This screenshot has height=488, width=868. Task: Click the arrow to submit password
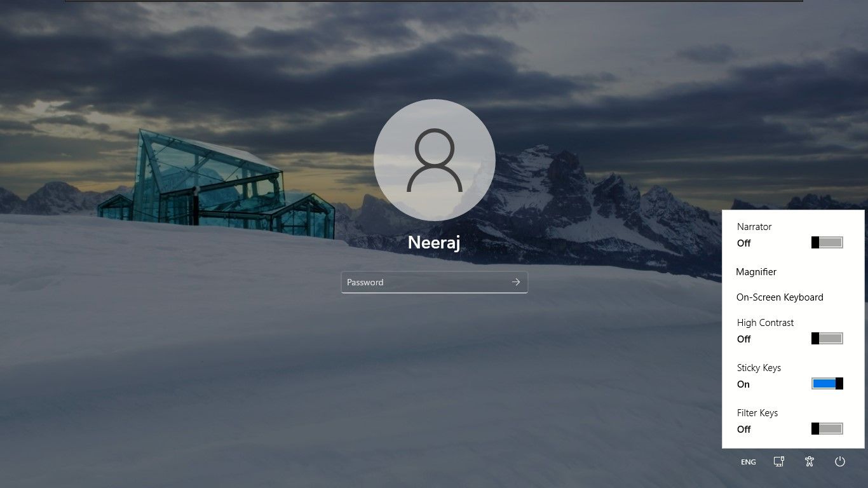[x=516, y=282]
